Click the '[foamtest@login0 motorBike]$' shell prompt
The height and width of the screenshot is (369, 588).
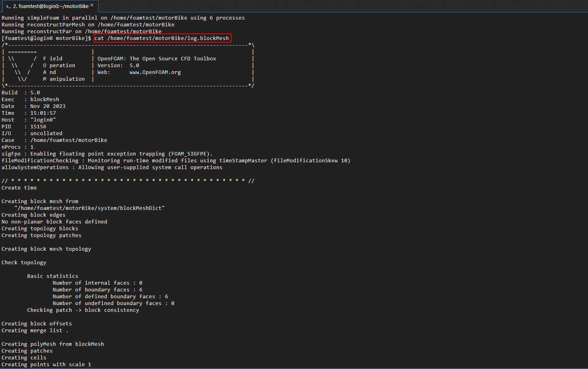[x=46, y=38]
